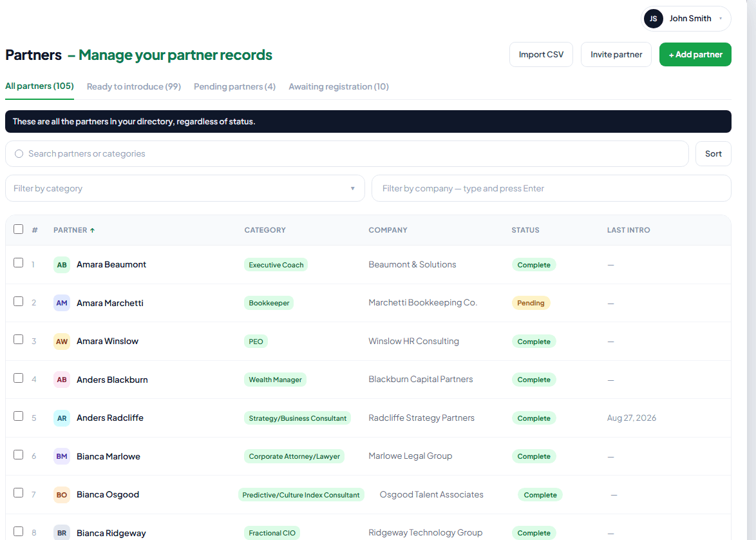Click the Radcliffe Strategy Partners company cell
This screenshot has width=756, height=540.
[421, 418]
